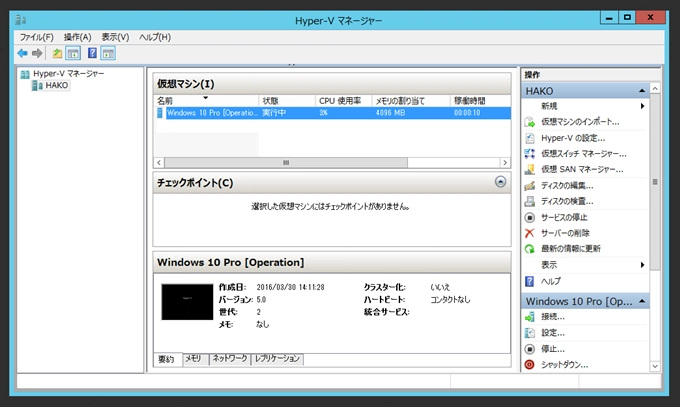Image resolution: width=680 pixels, height=407 pixels.
Task: Switch to the メモリ tab
Action: tap(193, 359)
